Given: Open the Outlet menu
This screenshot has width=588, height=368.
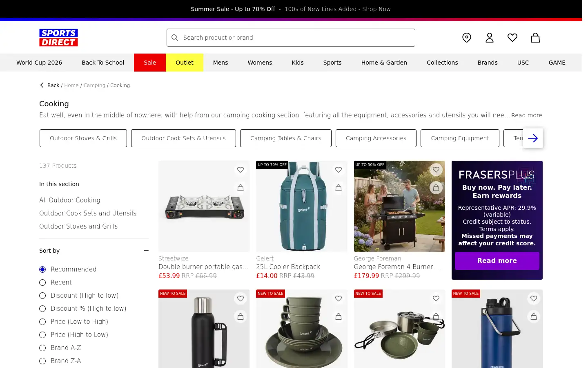Looking at the screenshot, I should click(185, 63).
